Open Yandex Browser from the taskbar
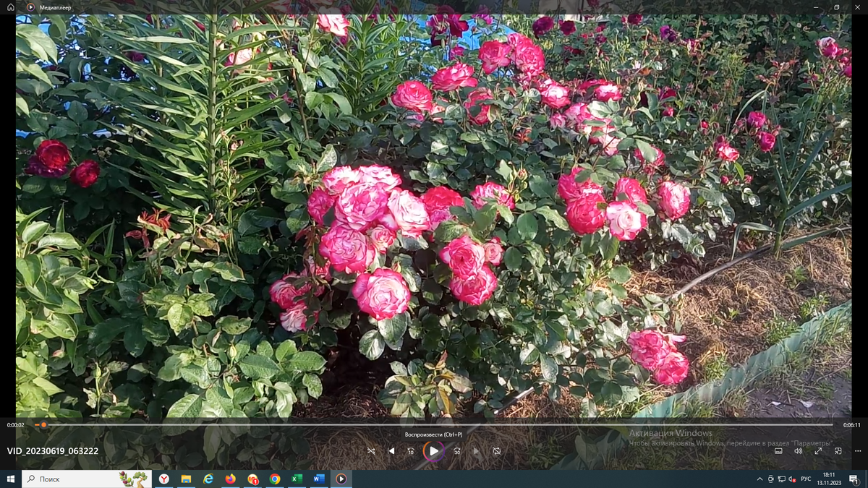This screenshot has width=868, height=488. pos(164,479)
